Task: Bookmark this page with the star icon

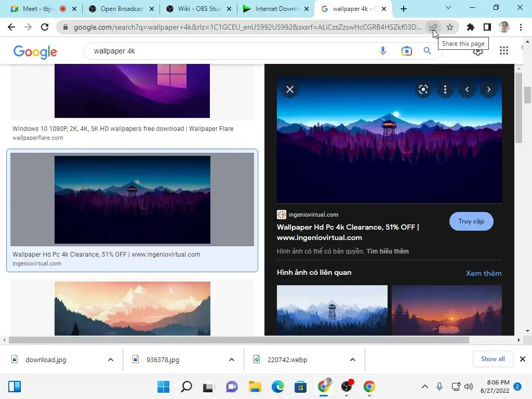Action: pyautogui.click(x=450, y=27)
